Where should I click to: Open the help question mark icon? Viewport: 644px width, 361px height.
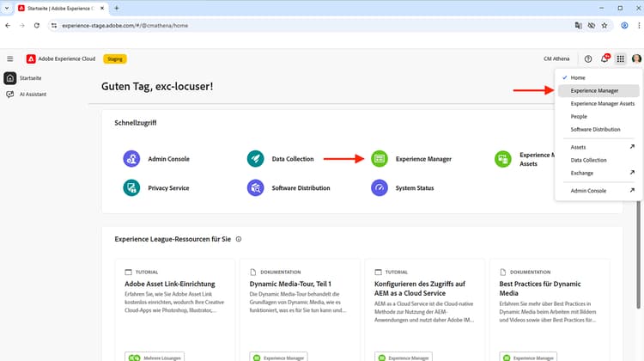pos(588,58)
